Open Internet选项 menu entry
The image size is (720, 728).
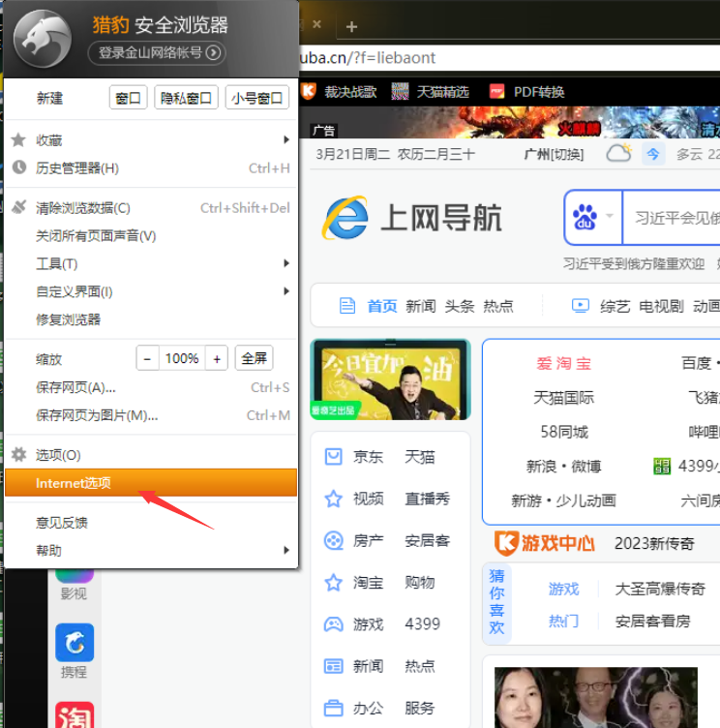151,483
